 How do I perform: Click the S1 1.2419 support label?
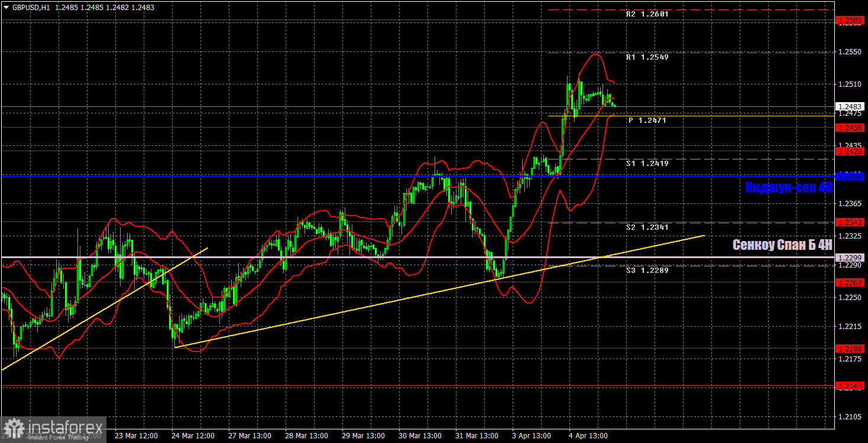coord(647,164)
